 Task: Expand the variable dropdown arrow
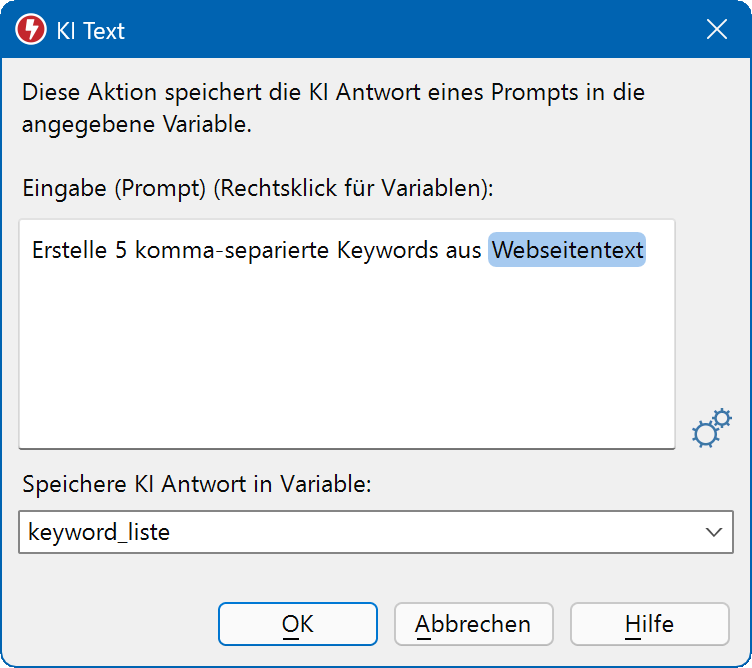point(714,532)
